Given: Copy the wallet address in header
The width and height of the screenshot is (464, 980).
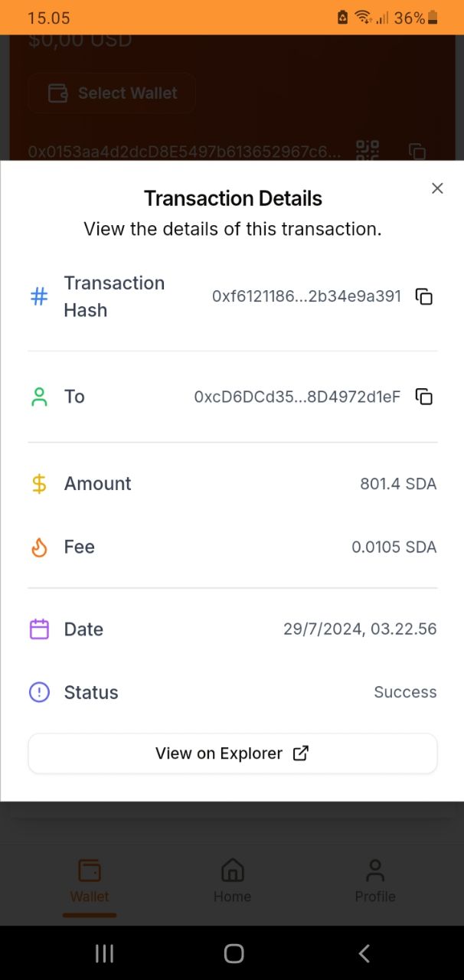Looking at the screenshot, I should (x=417, y=151).
